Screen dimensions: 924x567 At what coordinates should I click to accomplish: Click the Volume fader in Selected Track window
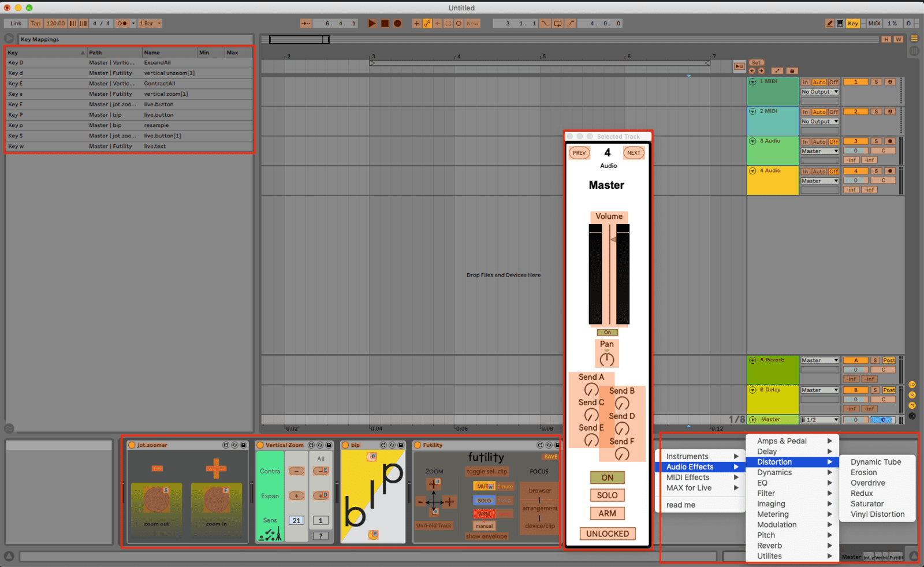coord(609,274)
